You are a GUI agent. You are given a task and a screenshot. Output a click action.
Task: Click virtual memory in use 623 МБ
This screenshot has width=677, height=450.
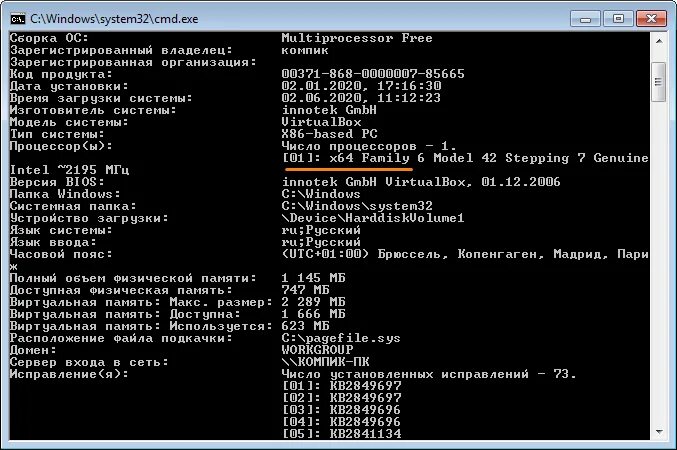click(x=305, y=326)
